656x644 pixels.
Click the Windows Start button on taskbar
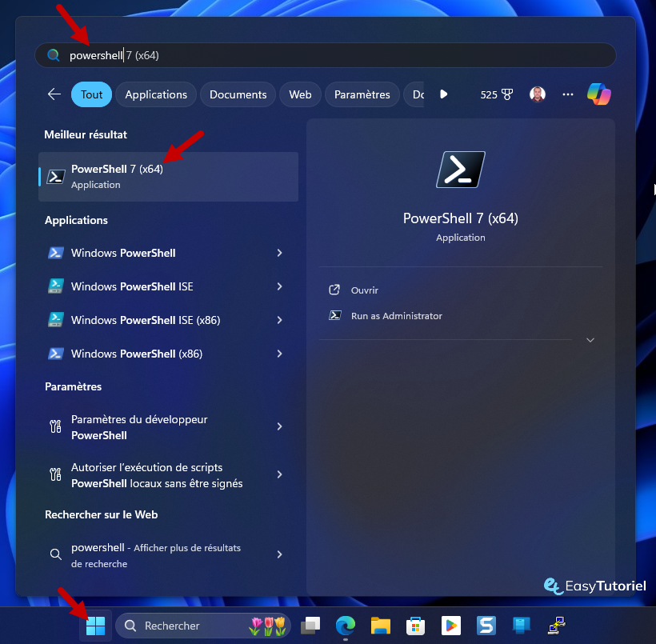pyautogui.click(x=95, y=626)
